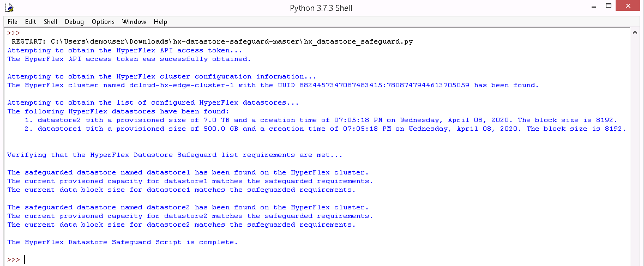Click the datastore1 500.0 GB list entry

326,129
